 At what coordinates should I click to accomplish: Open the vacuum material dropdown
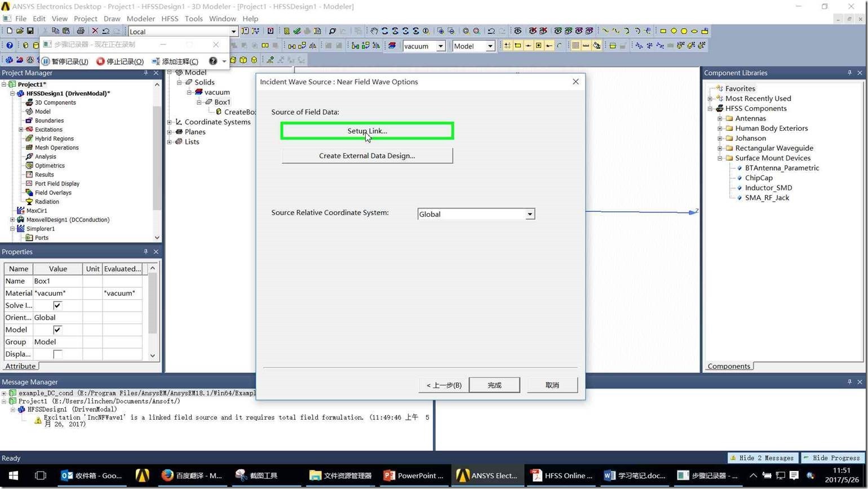(x=441, y=46)
